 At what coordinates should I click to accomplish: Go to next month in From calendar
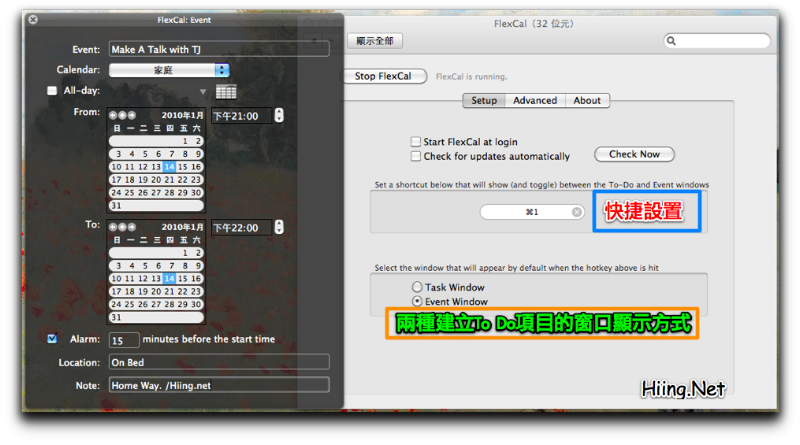point(132,115)
